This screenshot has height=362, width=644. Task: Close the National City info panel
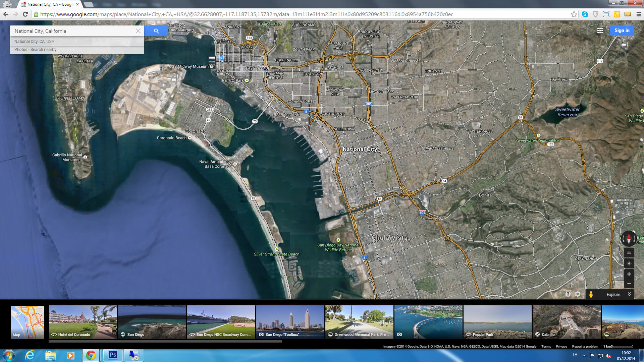137,31
